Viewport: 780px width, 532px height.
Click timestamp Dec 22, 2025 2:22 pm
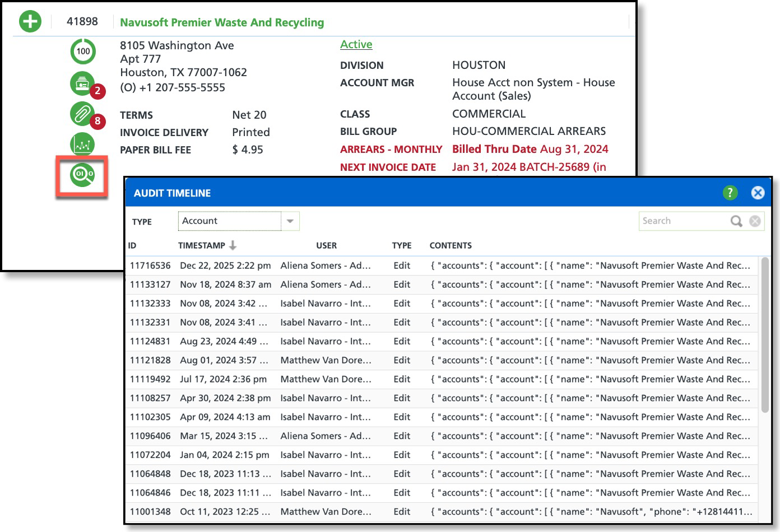225,265
